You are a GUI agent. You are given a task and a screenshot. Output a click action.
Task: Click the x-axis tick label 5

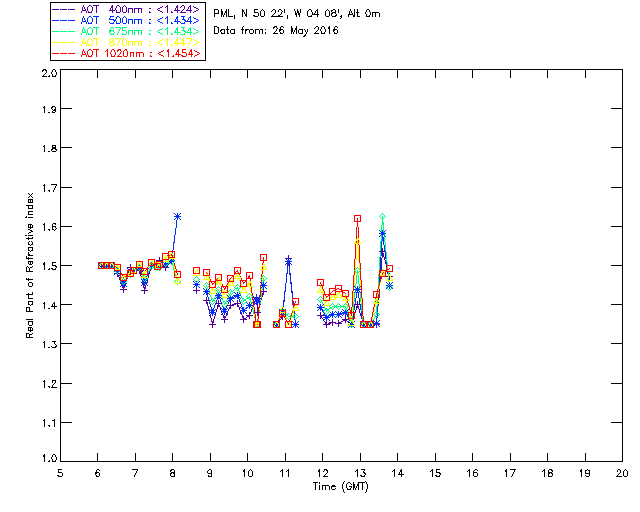coord(60,473)
